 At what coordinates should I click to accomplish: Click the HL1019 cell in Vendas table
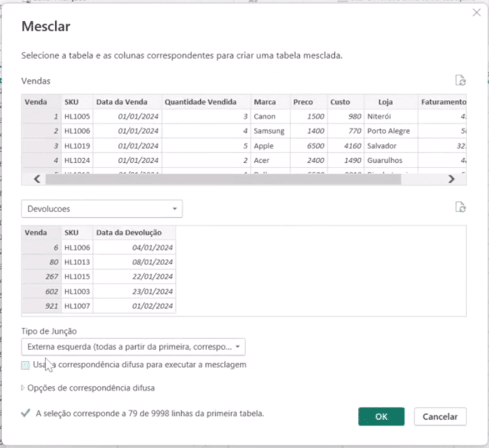point(77,145)
